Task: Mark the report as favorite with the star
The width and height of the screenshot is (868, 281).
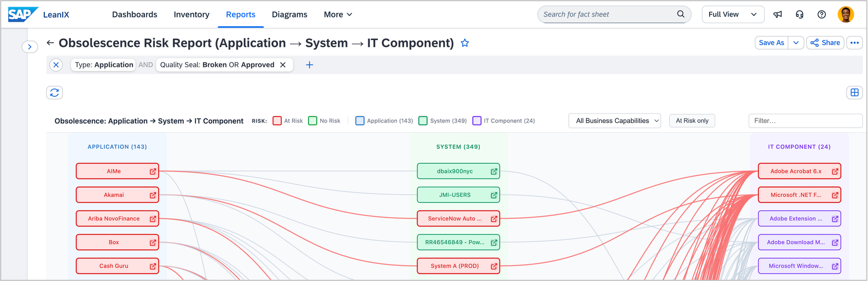Action: click(x=465, y=43)
